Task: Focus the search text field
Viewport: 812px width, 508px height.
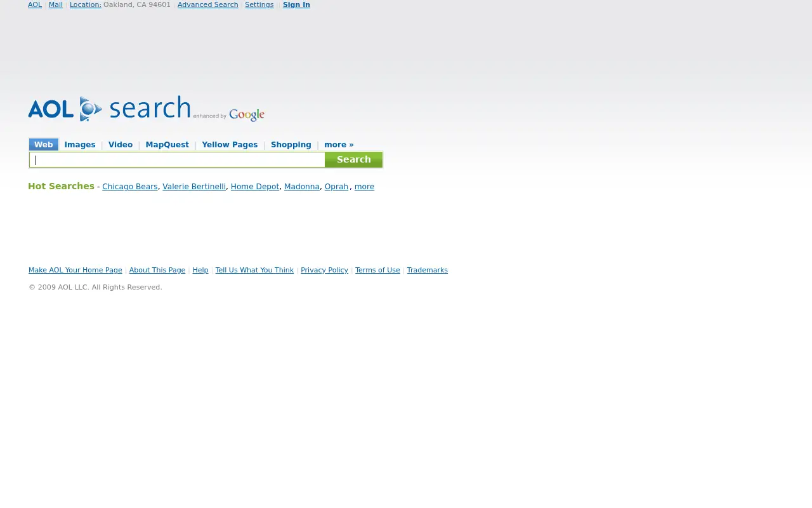Action: (177, 160)
